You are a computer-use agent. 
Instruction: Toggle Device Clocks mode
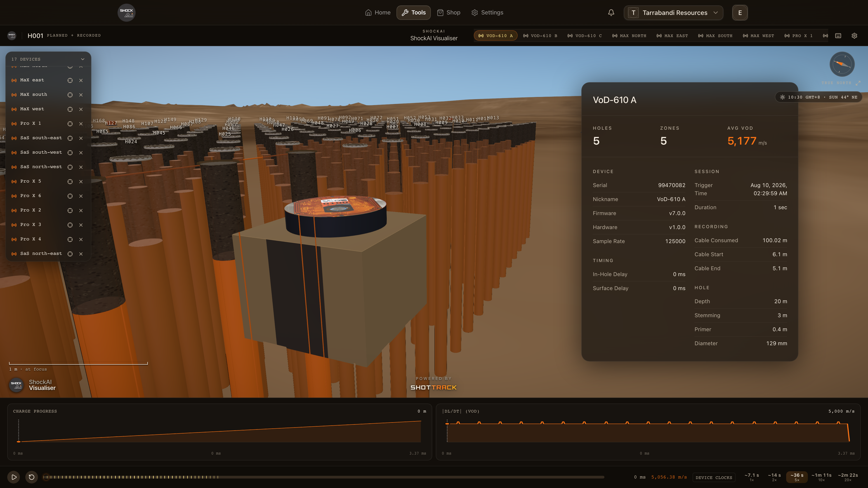[714, 478]
